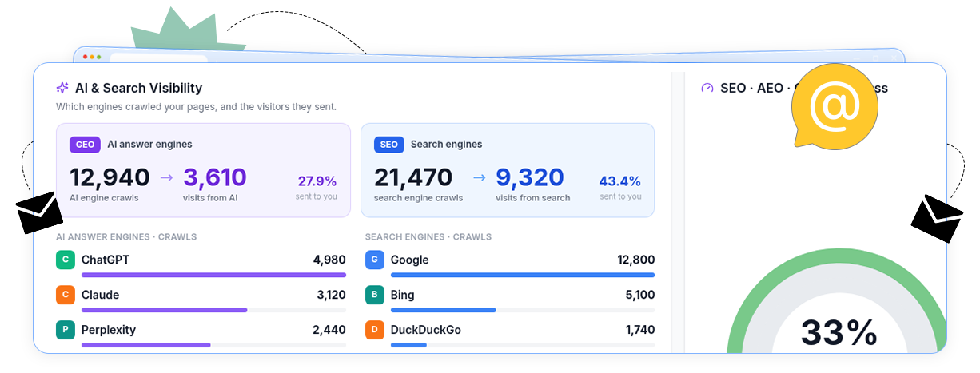Viewport: 980px width, 373px height.
Task: Click the ChatGPT crawls progress bar
Action: pyautogui.click(x=213, y=275)
